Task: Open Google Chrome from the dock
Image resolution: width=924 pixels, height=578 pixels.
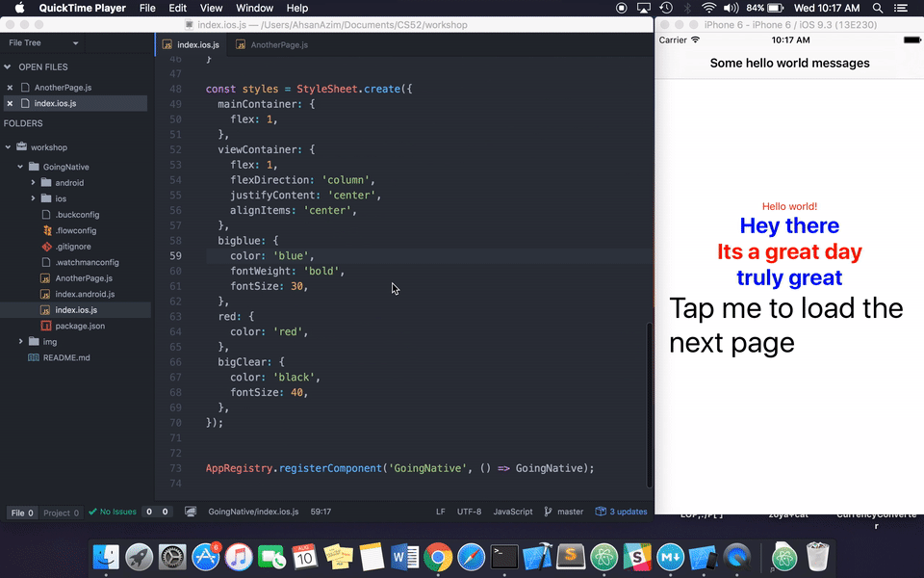Action: point(438,556)
